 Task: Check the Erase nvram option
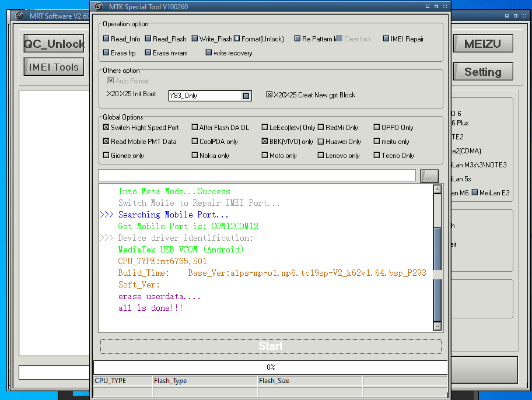148,52
